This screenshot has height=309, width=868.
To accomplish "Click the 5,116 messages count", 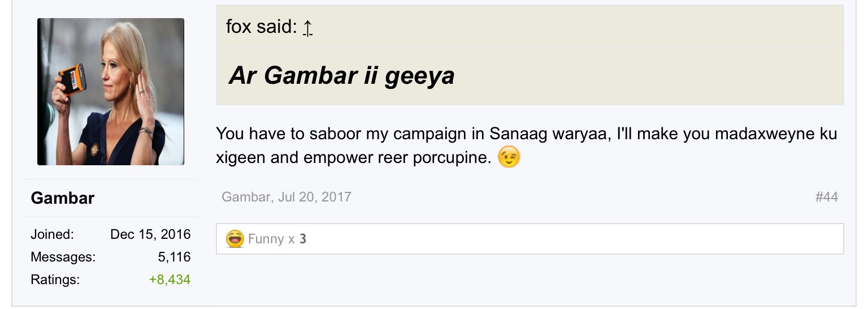I will click(174, 257).
